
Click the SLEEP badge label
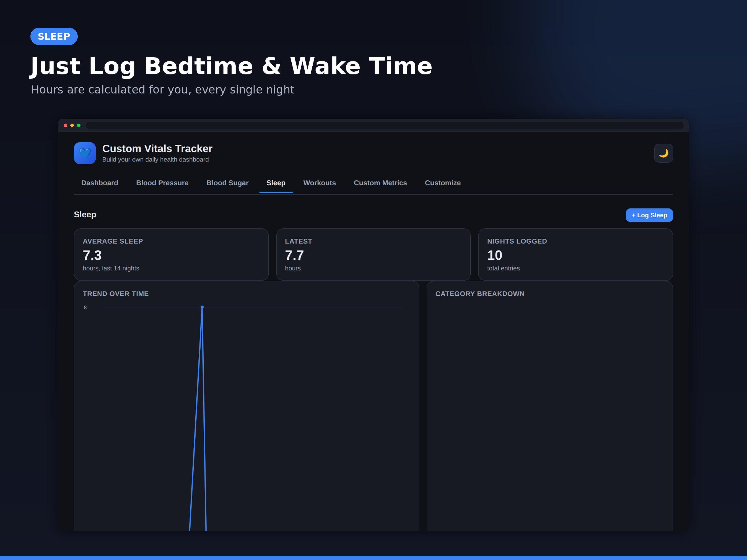coord(54,37)
